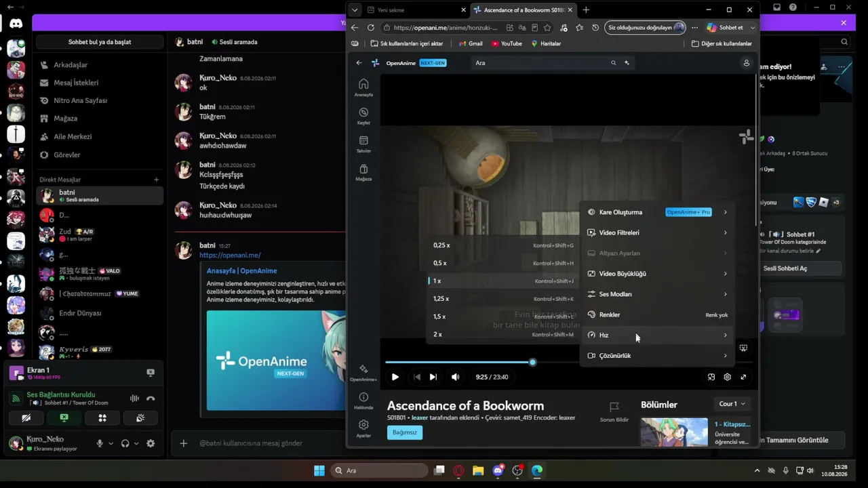This screenshot has height=488, width=868.
Task: Expand the Çözünürlük submenu
Action: click(x=657, y=356)
